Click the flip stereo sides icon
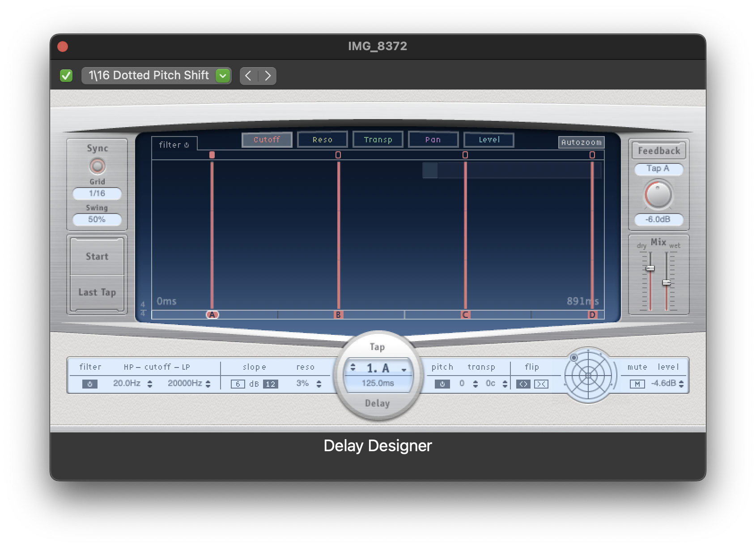This screenshot has height=547, width=756. (523, 384)
